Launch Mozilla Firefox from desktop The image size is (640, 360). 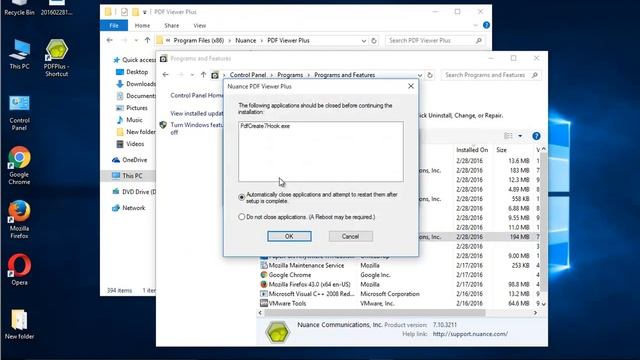[x=19, y=219]
